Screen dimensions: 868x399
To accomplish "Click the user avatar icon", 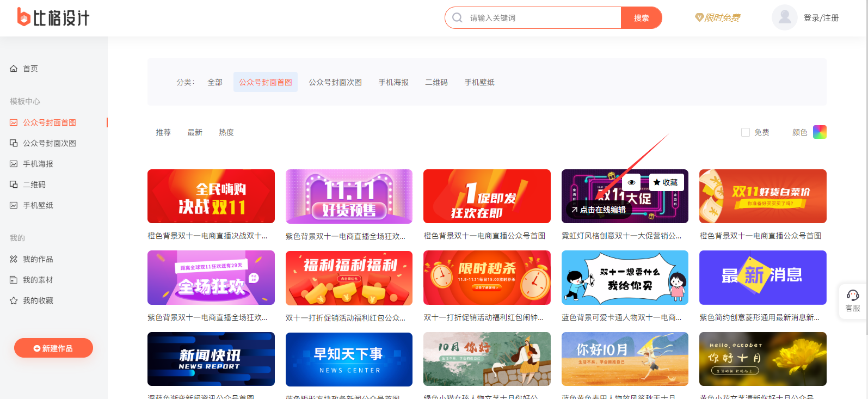I will pos(784,17).
